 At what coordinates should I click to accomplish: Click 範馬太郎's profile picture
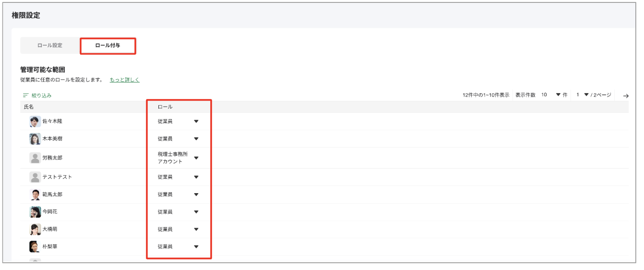click(x=34, y=195)
